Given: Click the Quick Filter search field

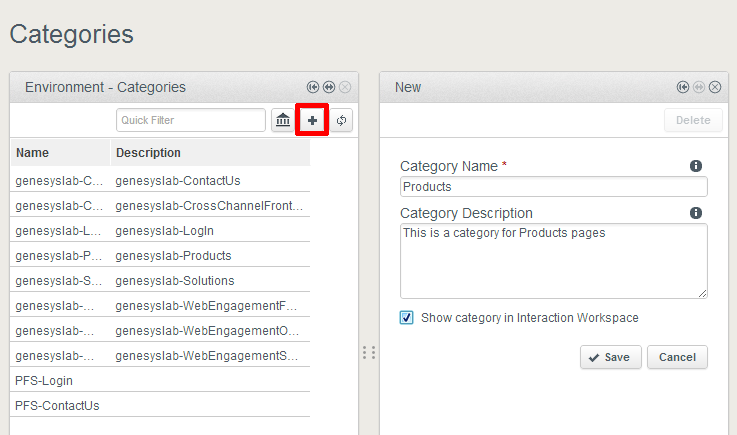Looking at the screenshot, I should (x=190, y=120).
